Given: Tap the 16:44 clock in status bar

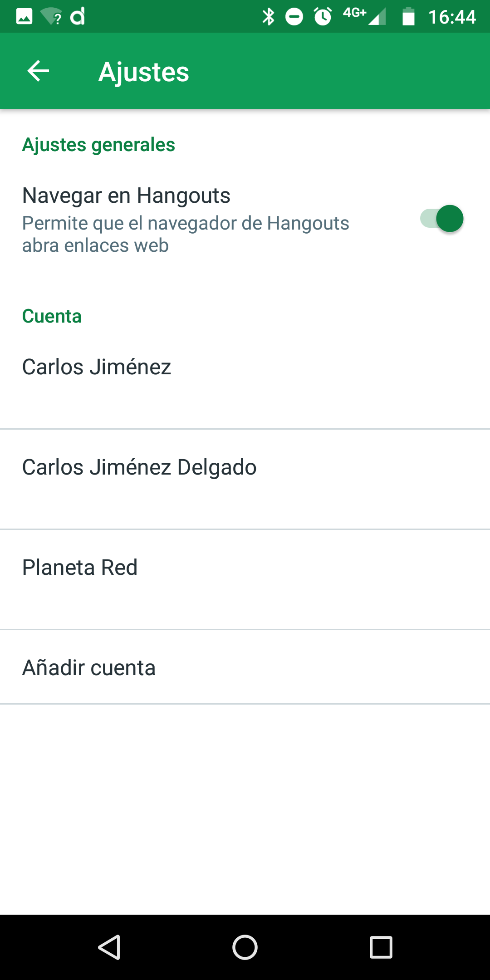Looking at the screenshot, I should 452,17.
